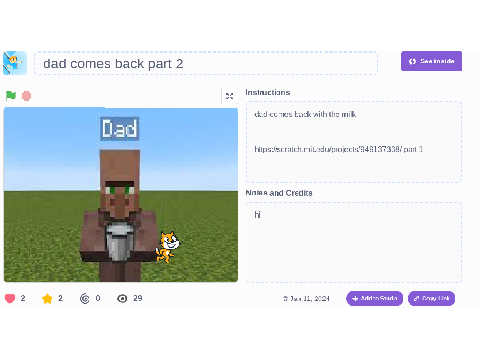Click inside the Notes and Credits box
The width and height of the screenshot is (480, 360).
coord(354,242)
